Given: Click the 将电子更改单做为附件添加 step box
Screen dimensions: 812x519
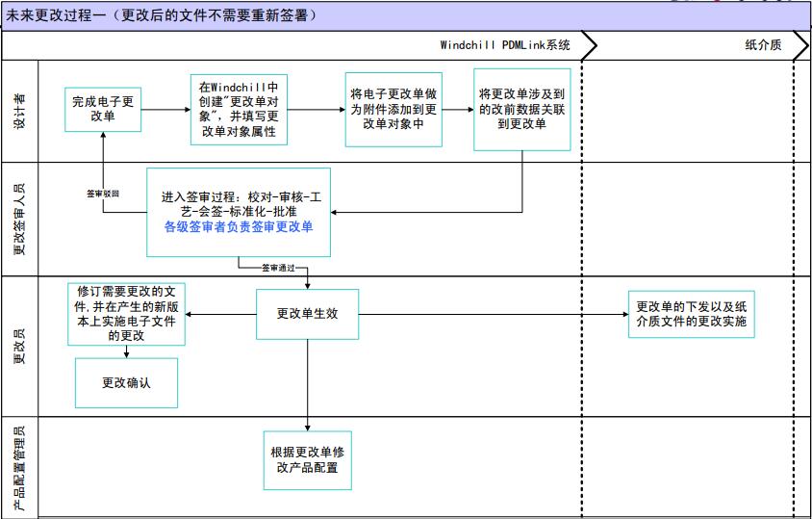Looking at the screenshot, I should tap(394, 110).
